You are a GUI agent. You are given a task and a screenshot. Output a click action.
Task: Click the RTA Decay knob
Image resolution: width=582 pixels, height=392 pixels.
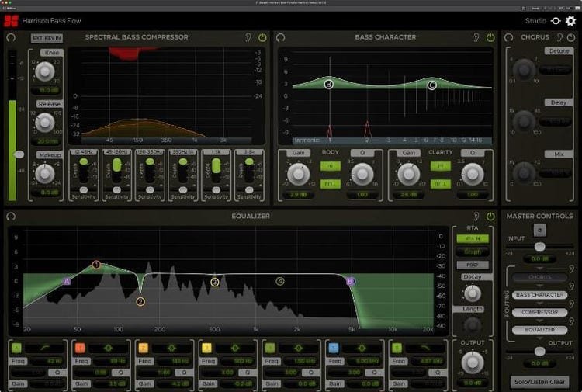472,293
